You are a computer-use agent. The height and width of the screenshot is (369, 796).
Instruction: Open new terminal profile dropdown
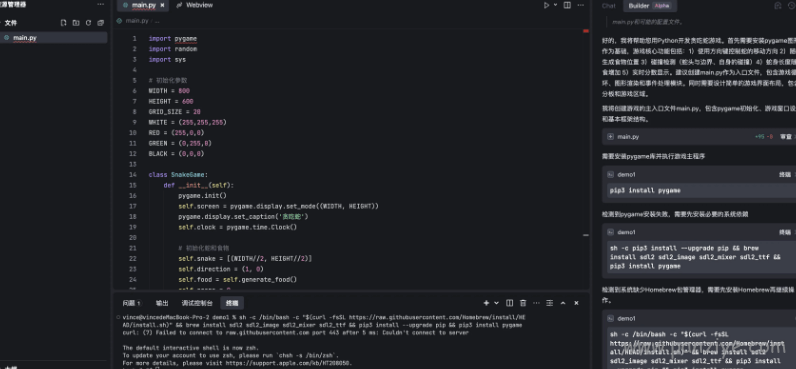point(496,303)
